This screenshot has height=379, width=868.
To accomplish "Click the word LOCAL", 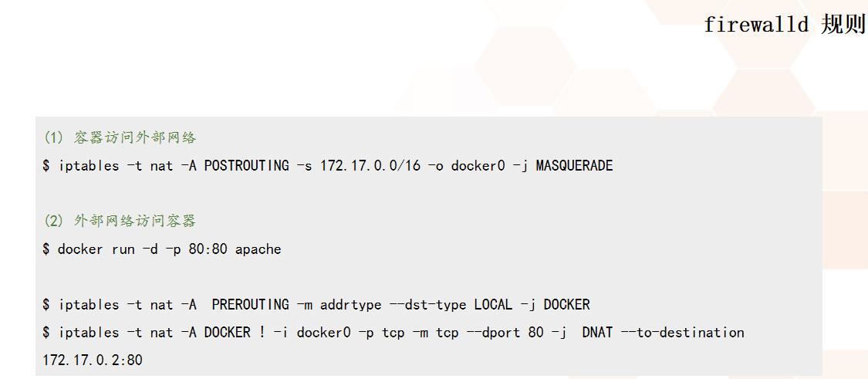I will 494,305.
